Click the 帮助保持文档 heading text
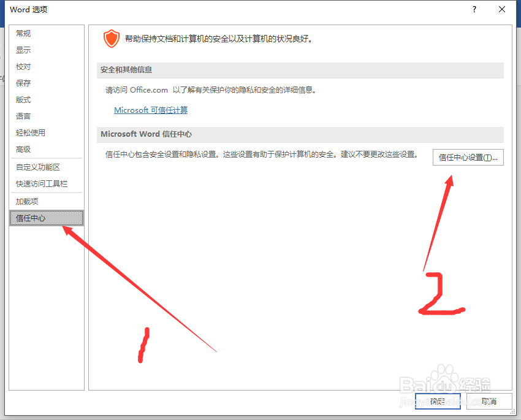The image size is (521, 420). pyautogui.click(x=218, y=39)
